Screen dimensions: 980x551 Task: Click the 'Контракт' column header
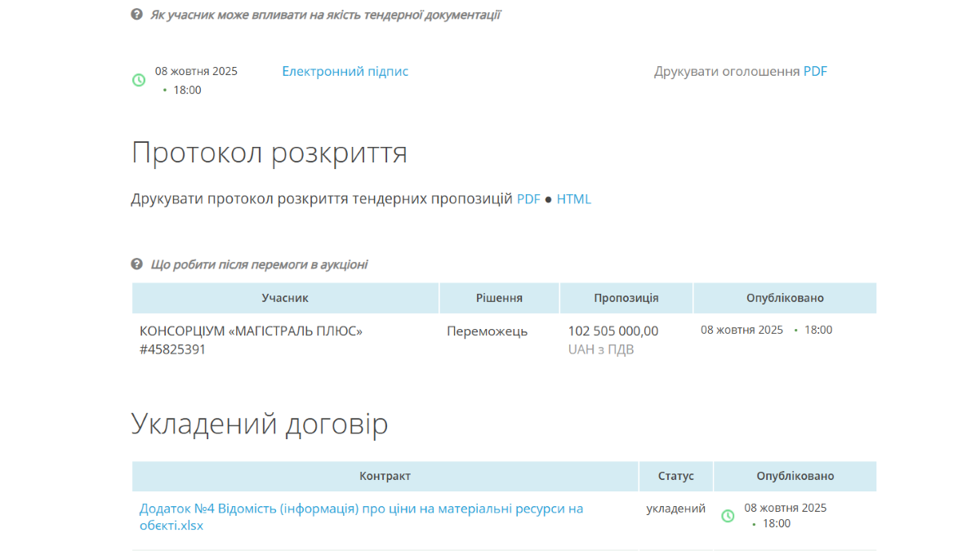tap(385, 476)
